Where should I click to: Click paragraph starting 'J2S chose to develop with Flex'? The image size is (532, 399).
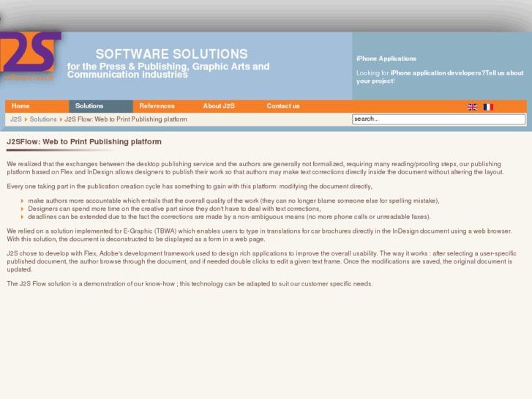tap(261, 261)
